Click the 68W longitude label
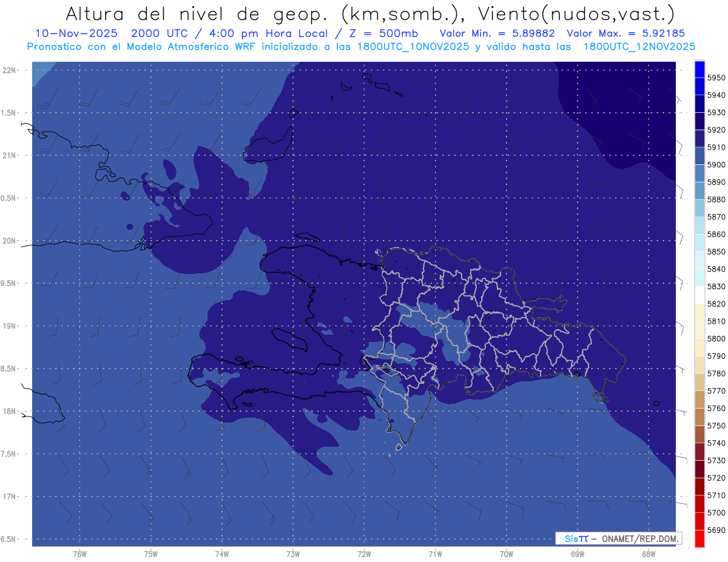This screenshot has height=562, width=728. pos(649,555)
